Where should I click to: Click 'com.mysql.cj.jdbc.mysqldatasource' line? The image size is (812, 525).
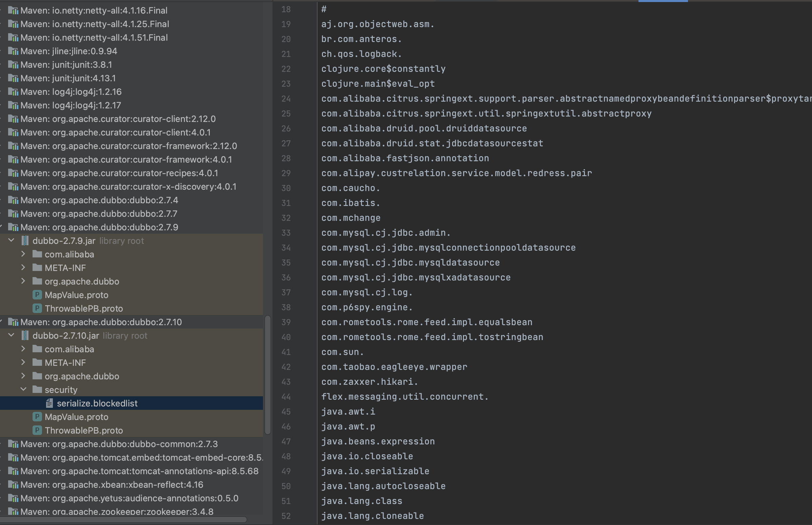411,263
